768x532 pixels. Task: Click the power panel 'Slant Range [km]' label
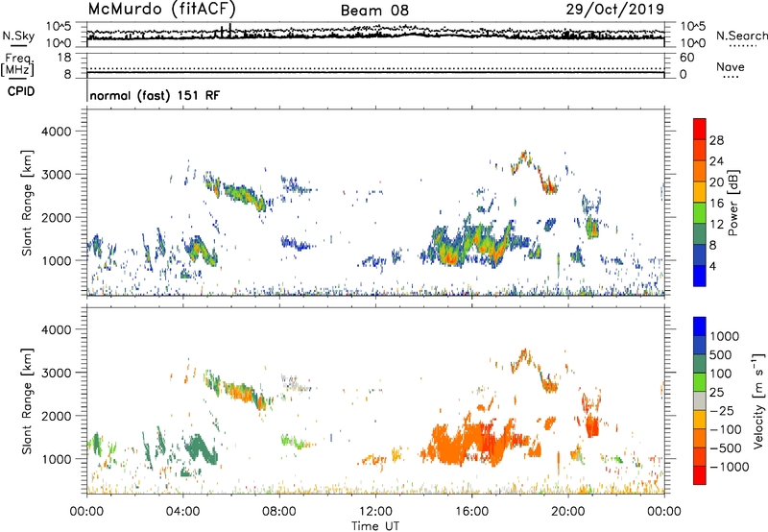coord(27,203)
